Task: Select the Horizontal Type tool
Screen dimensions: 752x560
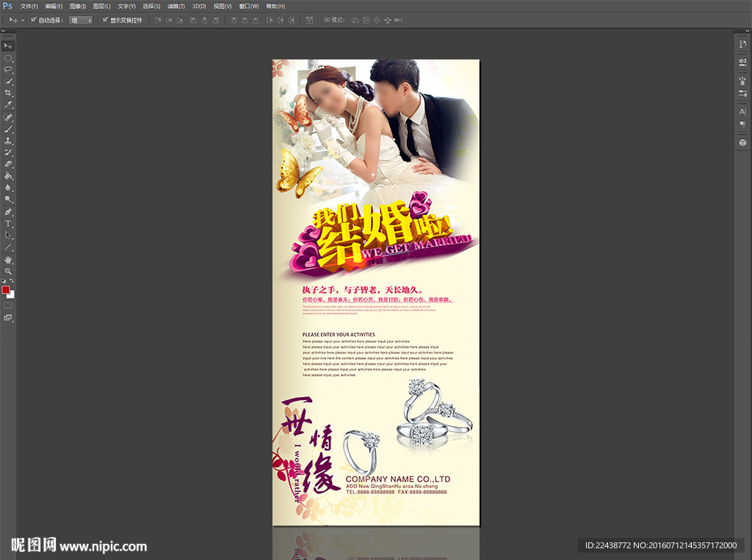Action: [x=9, y=223]
